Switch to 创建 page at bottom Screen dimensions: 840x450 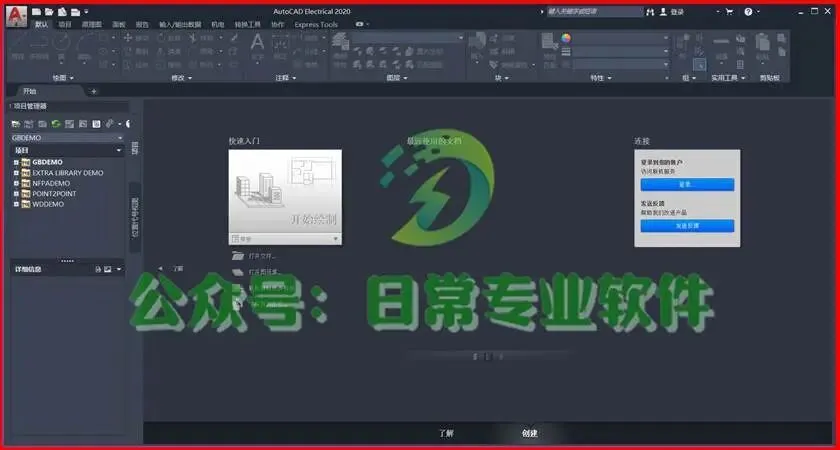click(529, 433)
